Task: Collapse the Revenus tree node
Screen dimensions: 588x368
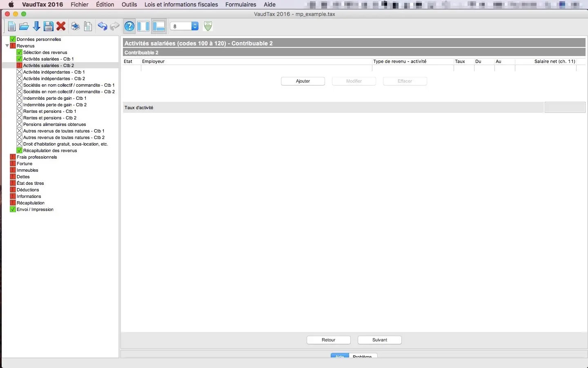Action: click(x=7, y=46)
